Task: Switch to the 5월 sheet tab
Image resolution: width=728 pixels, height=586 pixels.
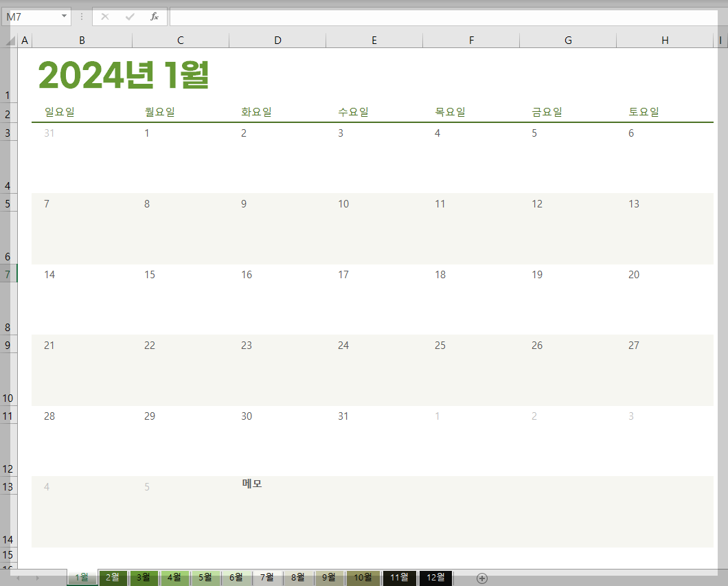Action: pos(205,577)
